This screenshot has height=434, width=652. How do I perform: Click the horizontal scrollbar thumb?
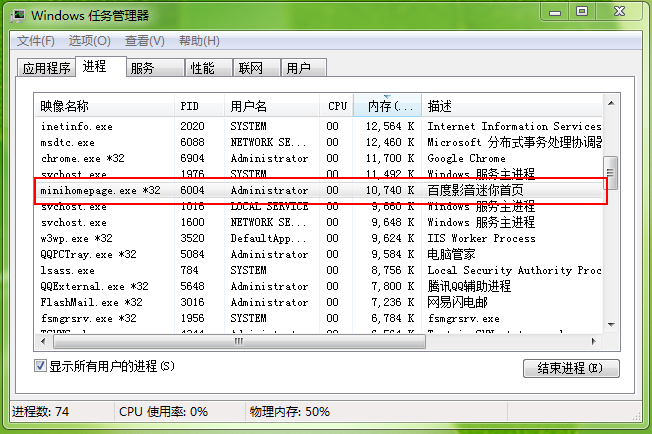[240, 342]
